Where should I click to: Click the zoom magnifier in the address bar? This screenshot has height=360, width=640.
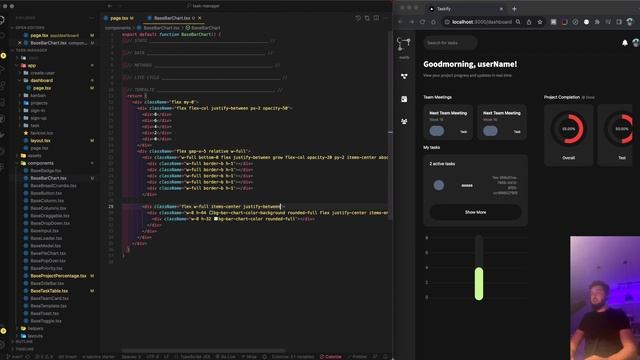pyautogui.click(x=518, y=22)
